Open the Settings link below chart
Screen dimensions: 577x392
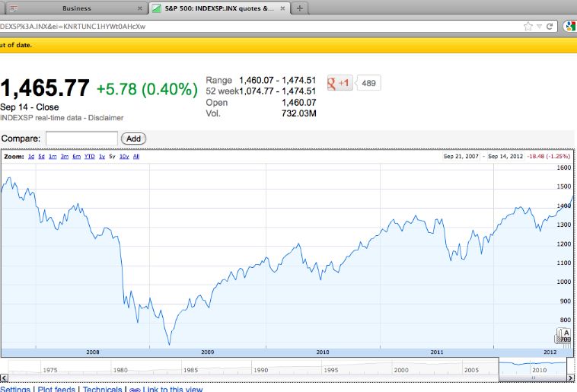coord(15,389)
